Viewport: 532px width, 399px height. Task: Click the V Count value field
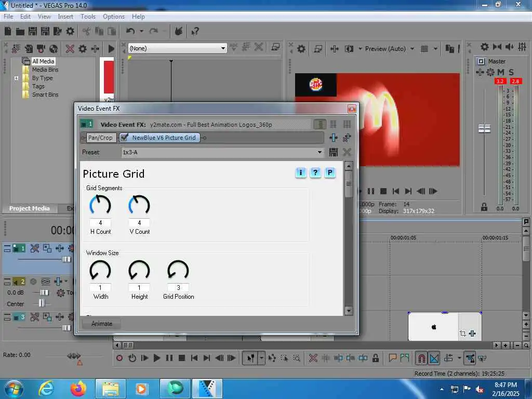(x=139, y=223)
